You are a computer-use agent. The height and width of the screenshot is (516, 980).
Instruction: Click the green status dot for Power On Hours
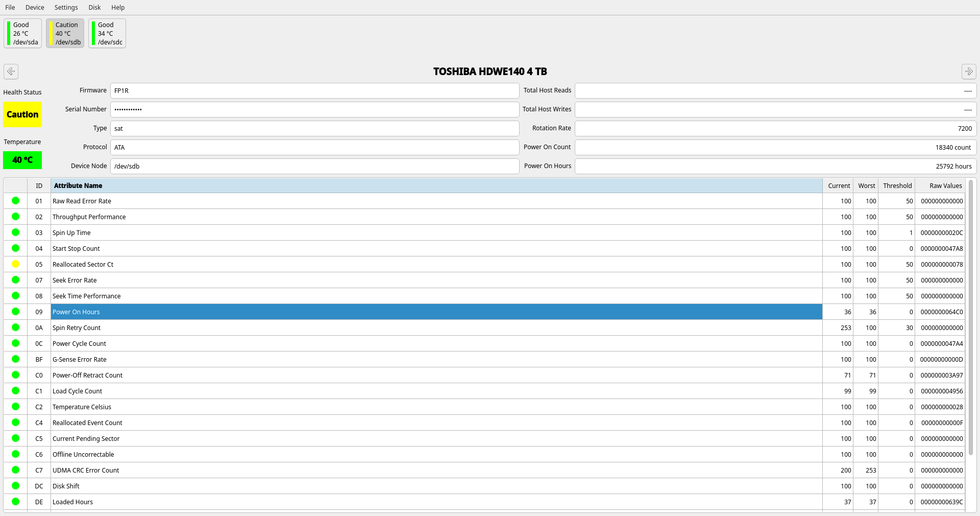(15, 312)
